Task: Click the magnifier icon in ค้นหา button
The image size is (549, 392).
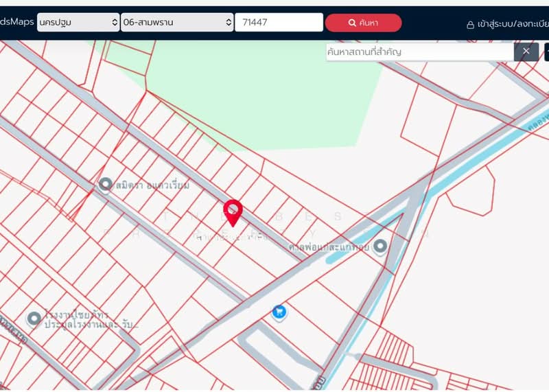Action: [352, 23]
